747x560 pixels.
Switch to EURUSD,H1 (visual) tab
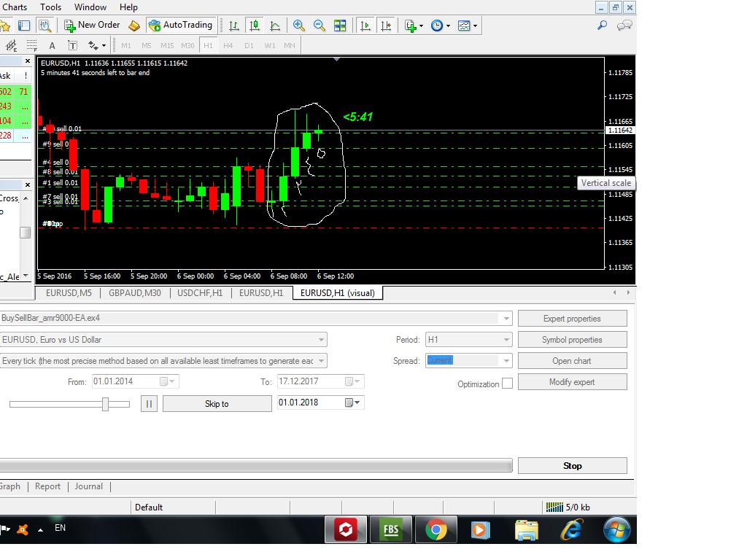[x=338, y=293]
